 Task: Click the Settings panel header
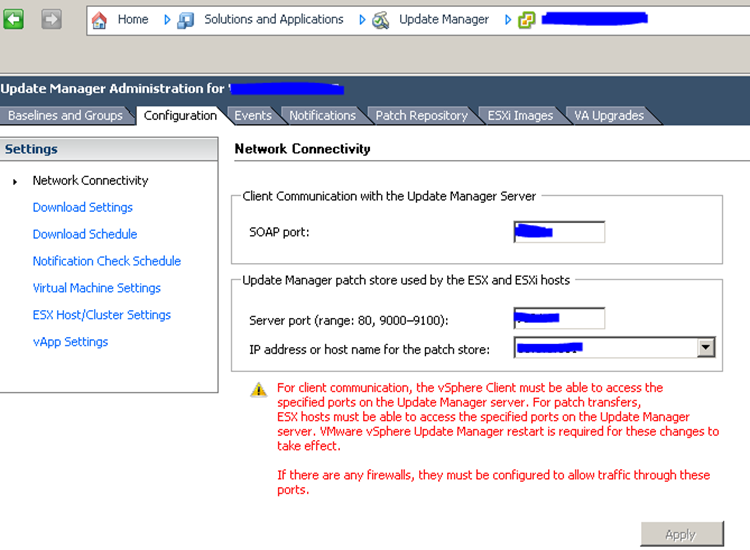(109, 149)
